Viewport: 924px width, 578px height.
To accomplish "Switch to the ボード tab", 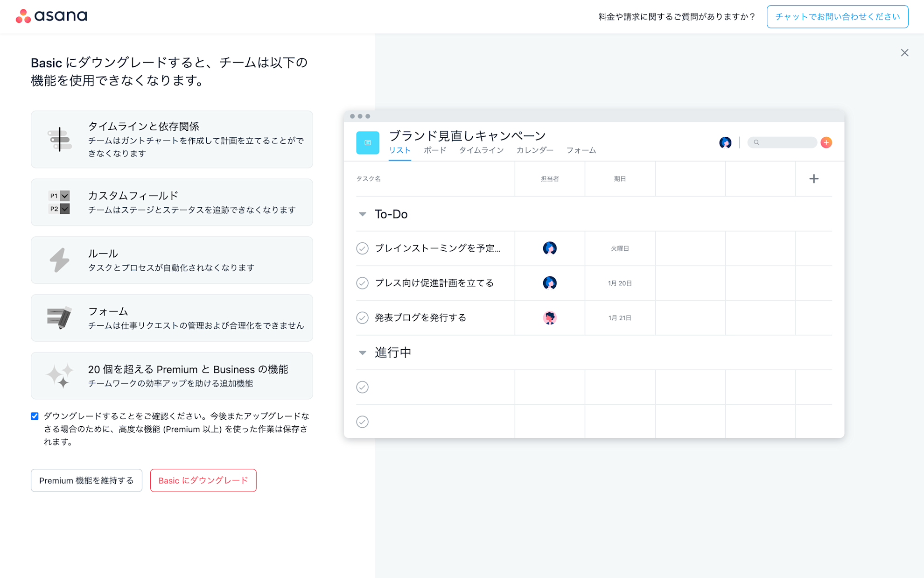I will 435,150.
